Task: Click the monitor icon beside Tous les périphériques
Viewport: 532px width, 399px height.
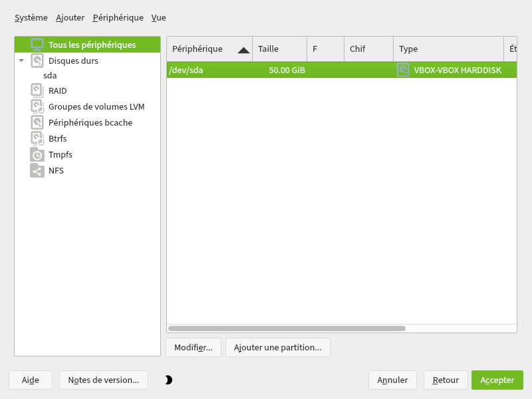Action: coord(37,45)
